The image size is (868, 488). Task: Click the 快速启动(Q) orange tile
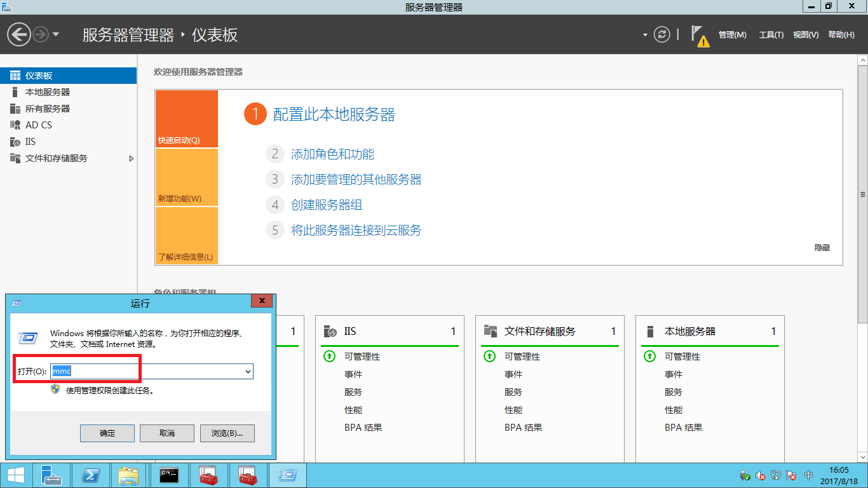point(186,119)
